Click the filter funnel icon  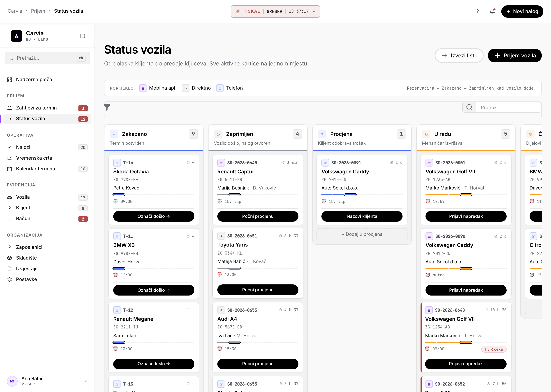107,107
